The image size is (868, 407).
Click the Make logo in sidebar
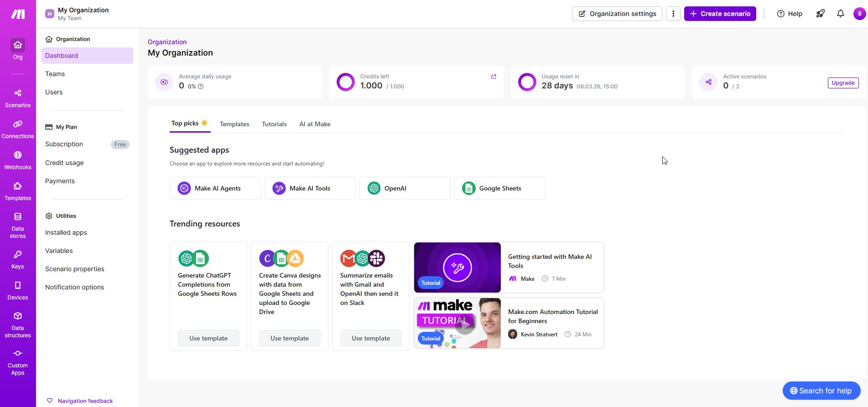coord(18,14)
